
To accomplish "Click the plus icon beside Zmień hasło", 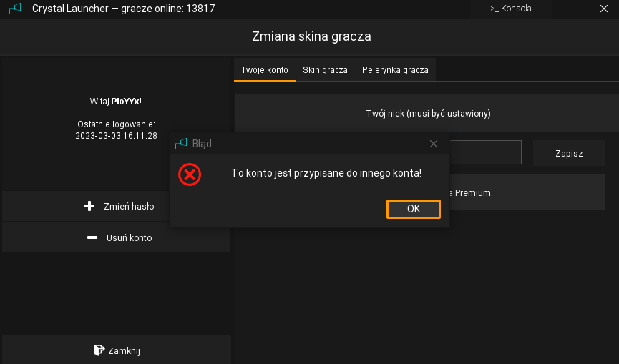I will tap(89, 206).
